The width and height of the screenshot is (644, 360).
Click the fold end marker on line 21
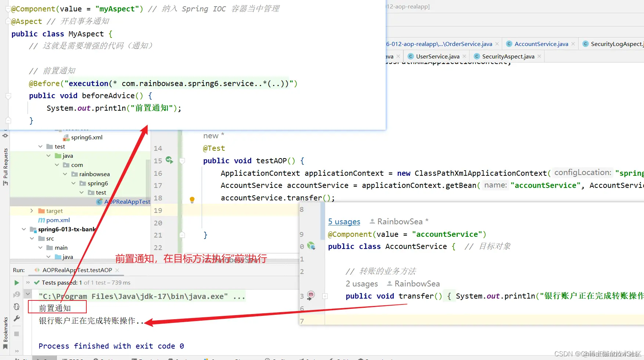tap(182, 235)
